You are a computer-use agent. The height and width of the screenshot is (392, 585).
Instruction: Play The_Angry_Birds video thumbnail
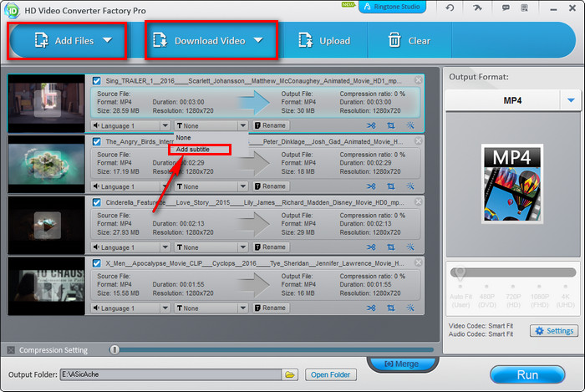[47, 165]
